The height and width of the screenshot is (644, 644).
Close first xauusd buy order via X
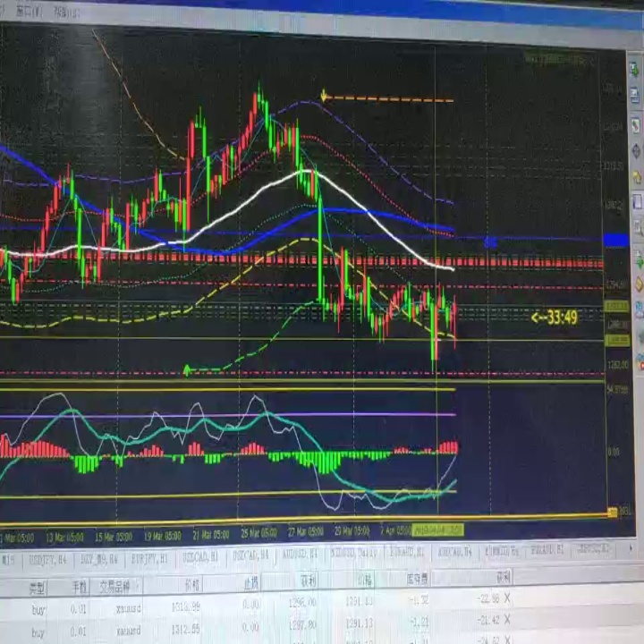coord(507,597)
